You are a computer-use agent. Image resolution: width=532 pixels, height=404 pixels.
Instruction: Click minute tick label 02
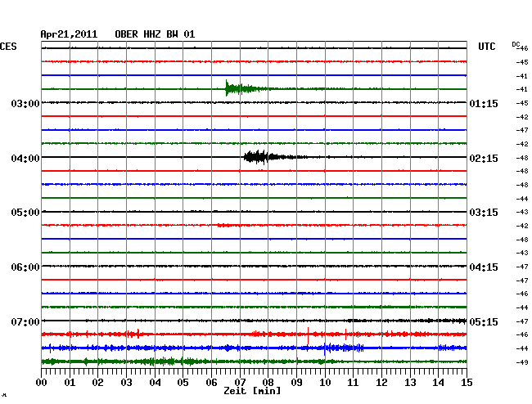click(97, 383)
